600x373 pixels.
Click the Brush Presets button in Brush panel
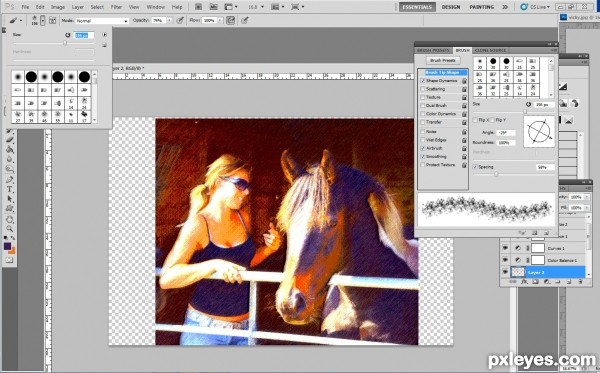(443, 60)
